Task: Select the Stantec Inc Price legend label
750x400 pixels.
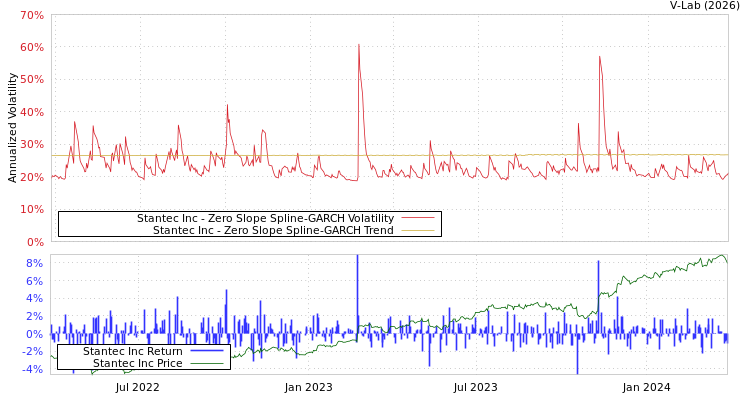Action: tap(138, 363)
